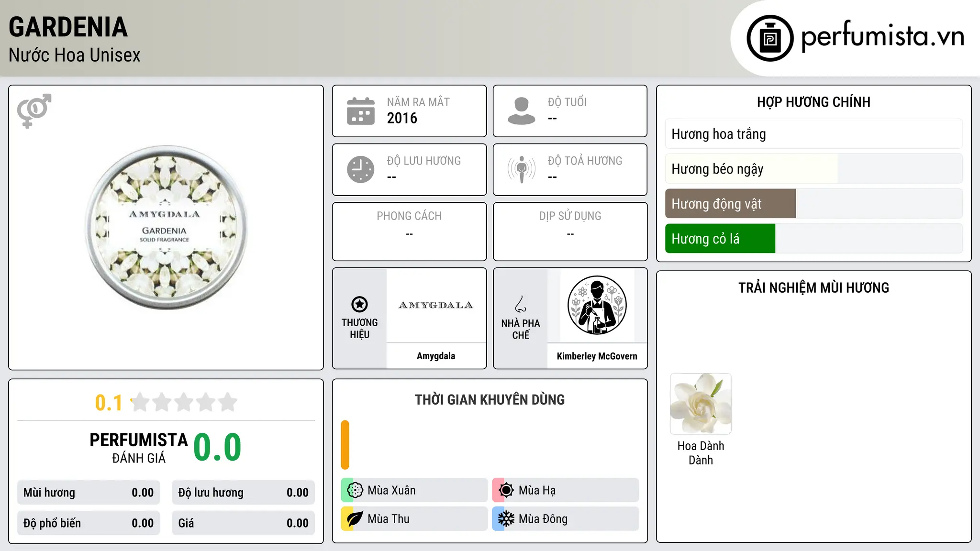Click the person icon beside Độ tuổi
Viewport: 980px width, 551px height.
click(521, 111)
